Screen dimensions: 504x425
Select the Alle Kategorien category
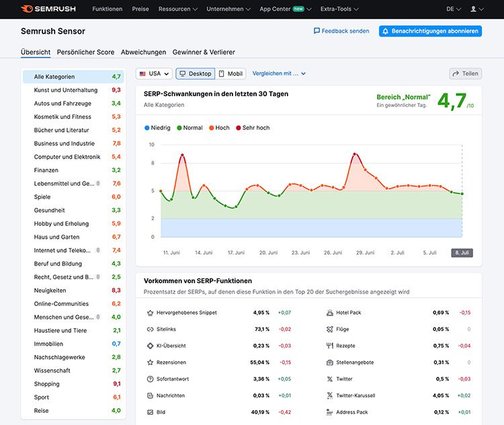(73, 77)
